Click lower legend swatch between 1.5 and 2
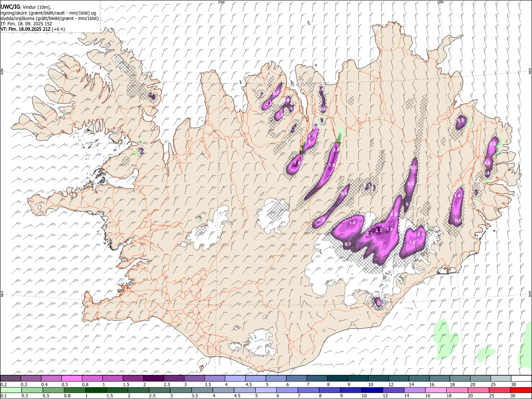The height and width of the screenshot is (399, 532). click(x=117, y=390)
